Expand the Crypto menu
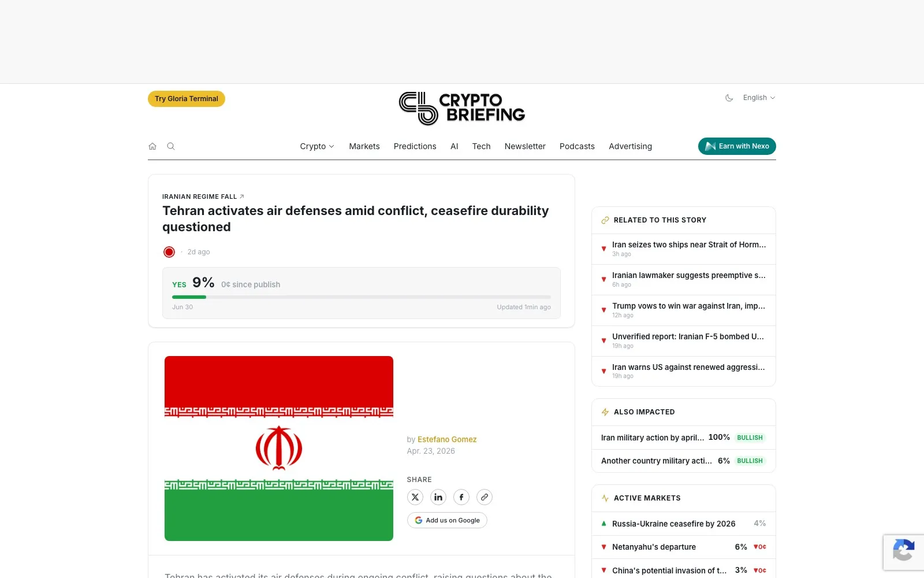The width and height of the screenshot is (924, 578). pyautogui.click(x=317, y=146)
